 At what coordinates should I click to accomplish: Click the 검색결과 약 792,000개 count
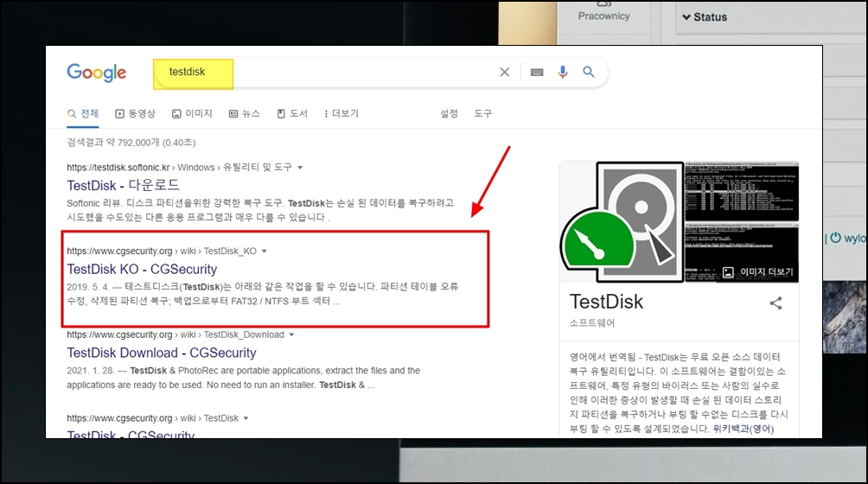(131, 143)
